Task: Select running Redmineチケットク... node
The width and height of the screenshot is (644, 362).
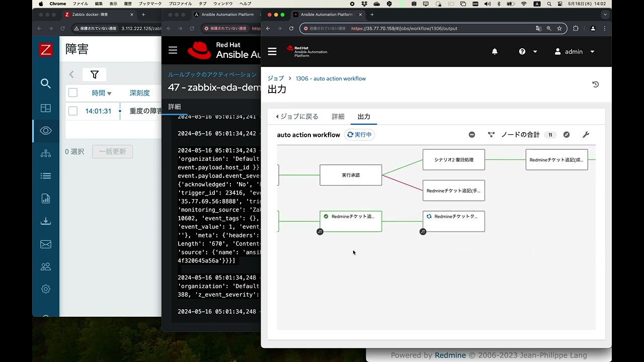Action: point(454,221)
